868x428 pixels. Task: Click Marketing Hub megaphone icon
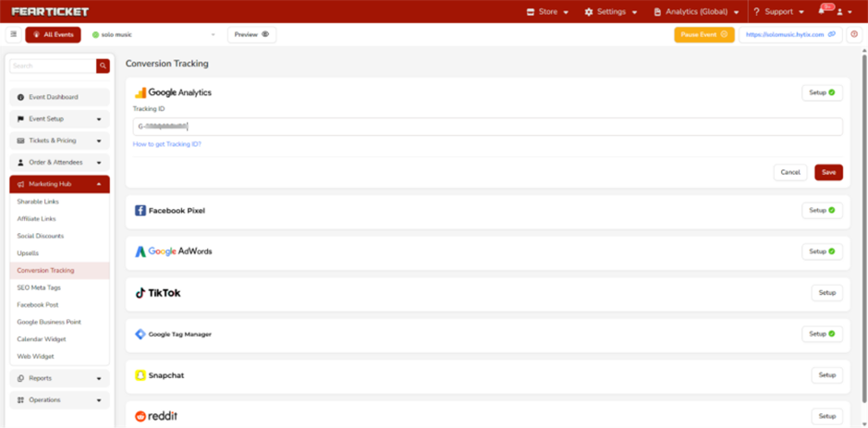tap(21, 184)
